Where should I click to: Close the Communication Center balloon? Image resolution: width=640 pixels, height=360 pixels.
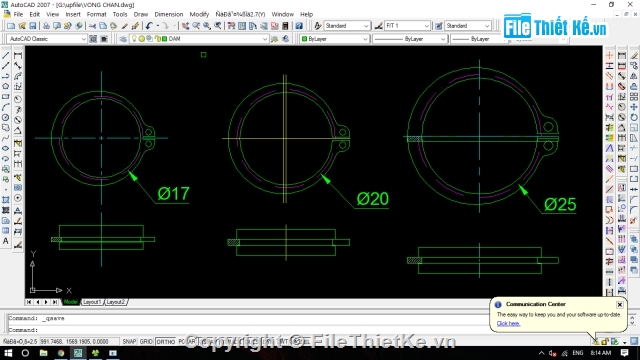(x=620, y=304)
